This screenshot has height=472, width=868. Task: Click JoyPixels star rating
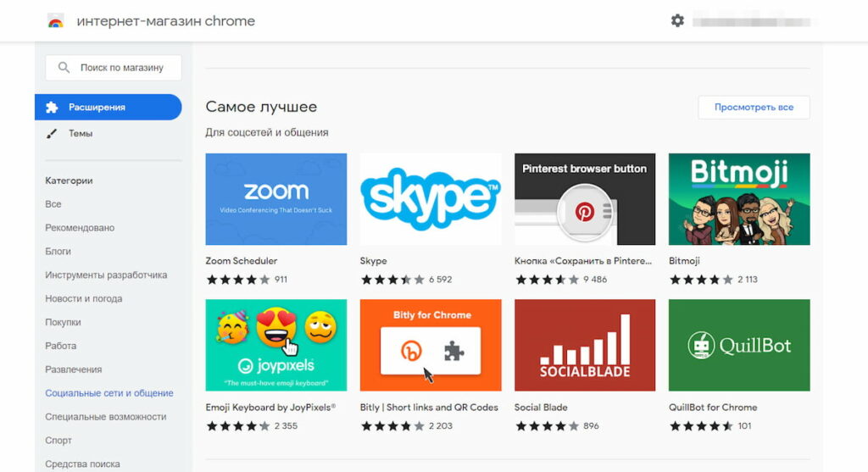[238, 426]
